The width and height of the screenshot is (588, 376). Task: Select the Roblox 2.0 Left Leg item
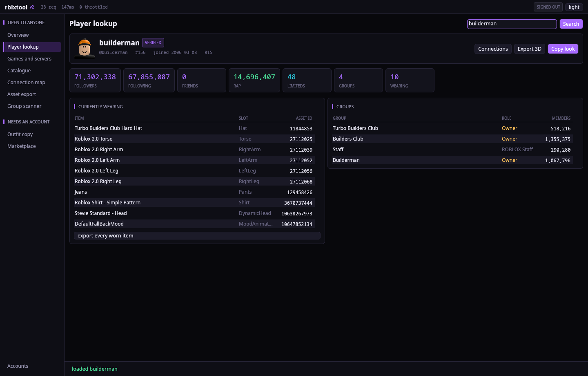pyautogui.click(x=194, y=171)
